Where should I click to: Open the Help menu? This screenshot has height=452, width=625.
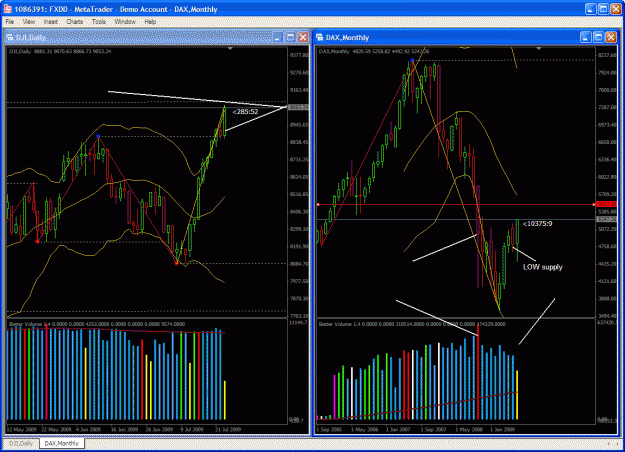point(150,22)
